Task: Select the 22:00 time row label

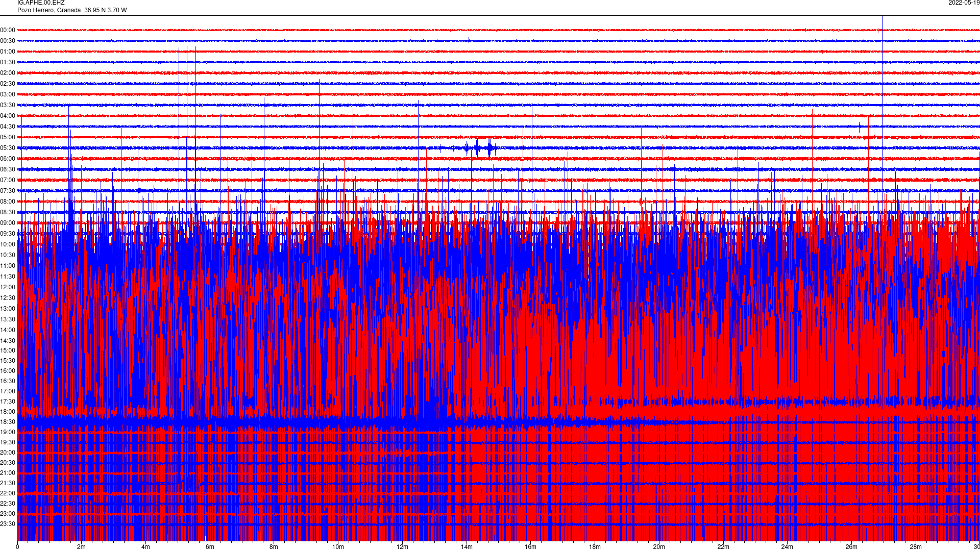Action: pyautogui.click(x=8, y=493)
